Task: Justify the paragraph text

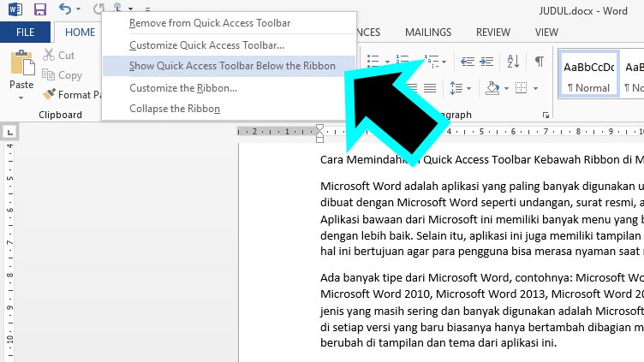Action: 430,88
